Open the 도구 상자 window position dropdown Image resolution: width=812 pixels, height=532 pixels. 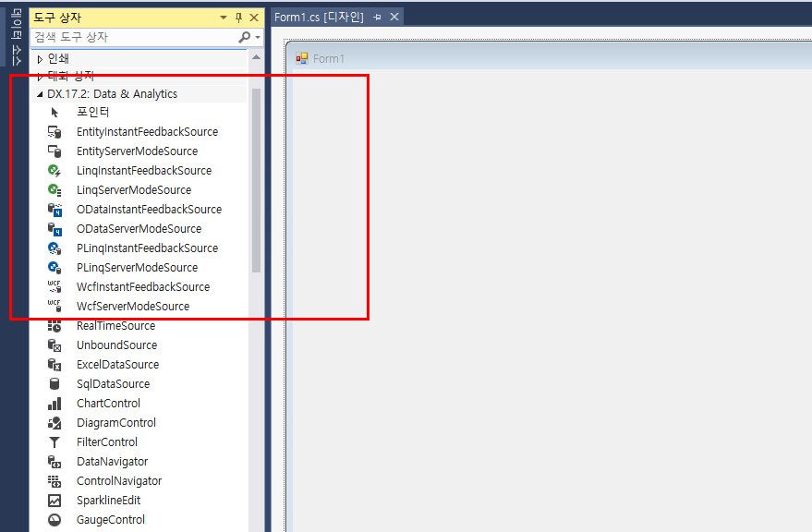pos(224,18)
